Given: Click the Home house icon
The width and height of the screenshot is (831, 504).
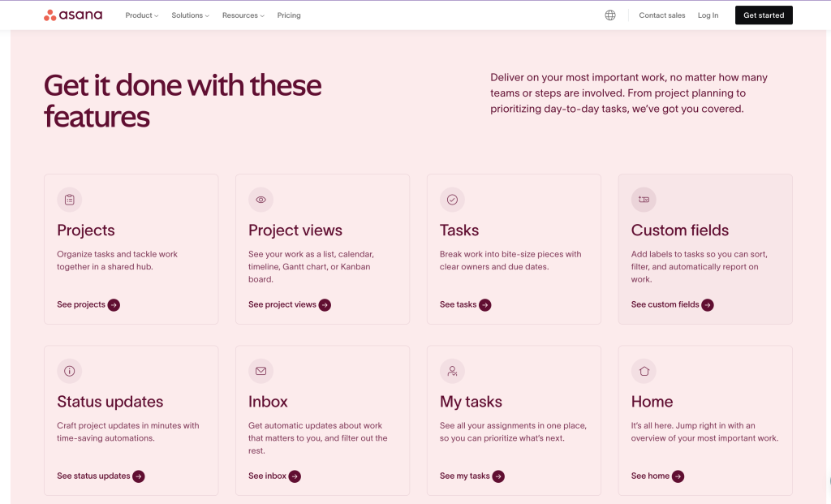Looking at the screenshot, I should (x=644, y=371).
